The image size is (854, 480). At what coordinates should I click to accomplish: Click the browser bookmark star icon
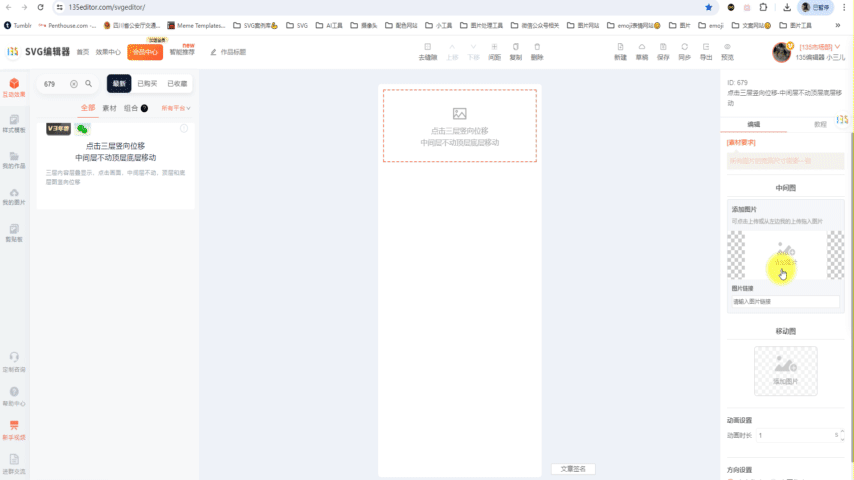pyautogui.click(x=709, y=7)
